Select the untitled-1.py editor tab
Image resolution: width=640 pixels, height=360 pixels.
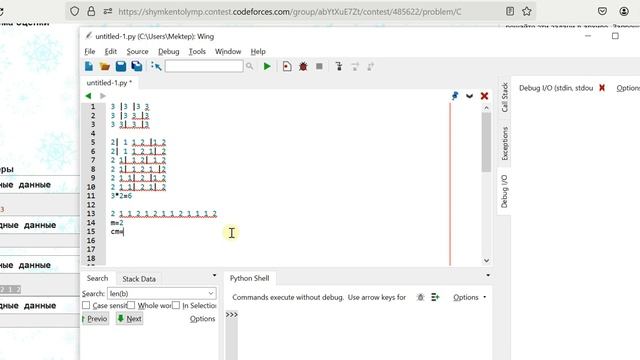tap(109, 82)
